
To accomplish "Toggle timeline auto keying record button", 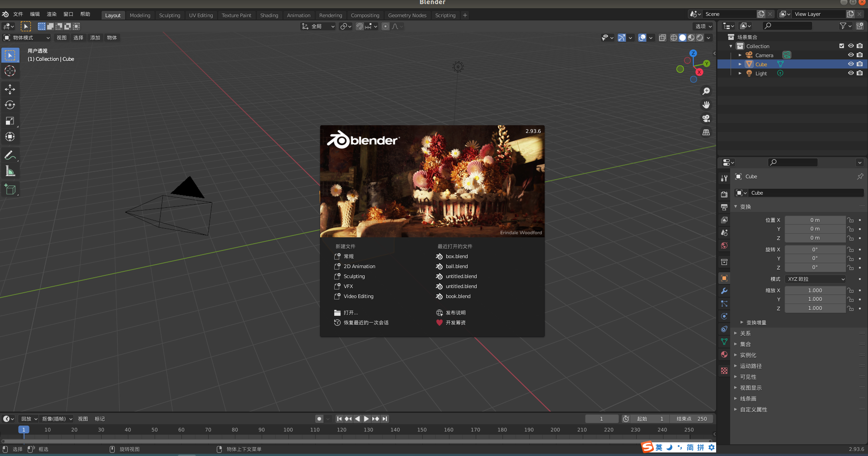I will click(x=319, y=419).
